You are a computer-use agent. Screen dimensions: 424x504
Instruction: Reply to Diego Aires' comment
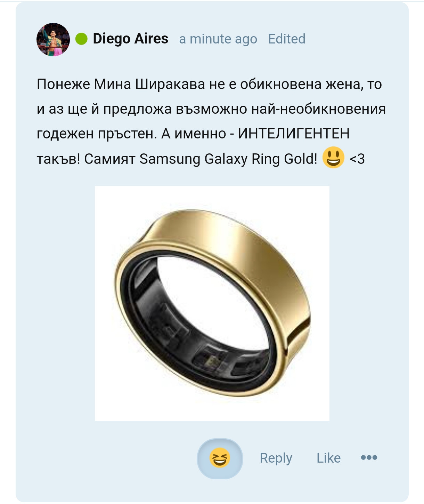[x=276, y=458]
